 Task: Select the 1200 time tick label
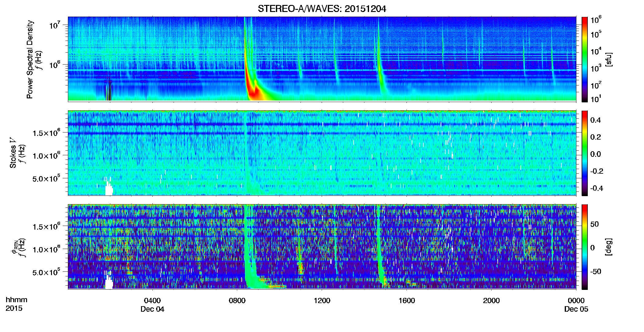coord(322,301)
